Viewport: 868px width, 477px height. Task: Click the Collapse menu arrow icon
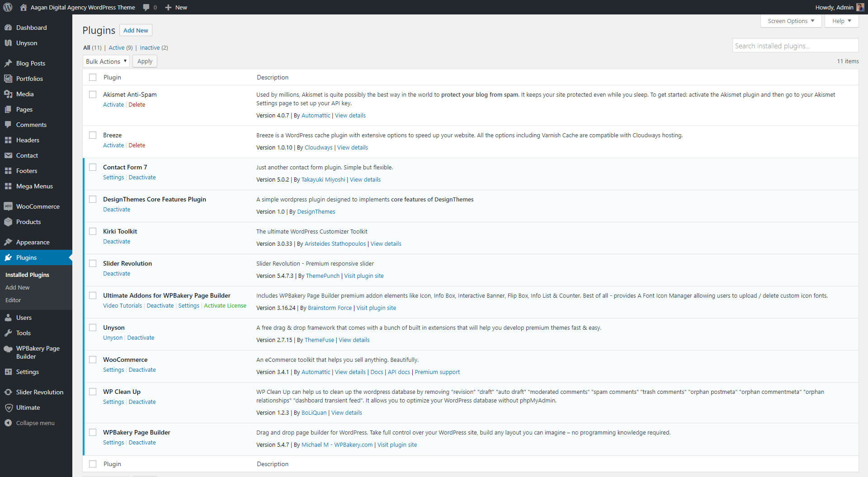8,423
